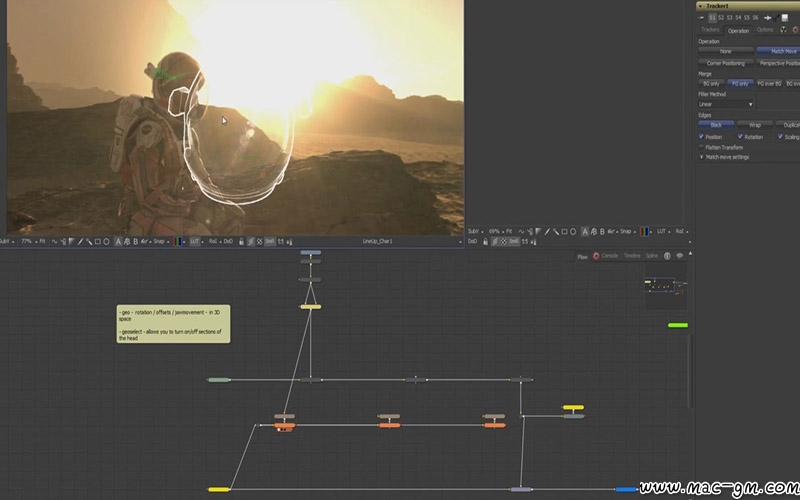Collapse the Tracker1 panel header arrow
This screenshot has width=800, height=500.
pyautogui.click(x=701, y=6)
